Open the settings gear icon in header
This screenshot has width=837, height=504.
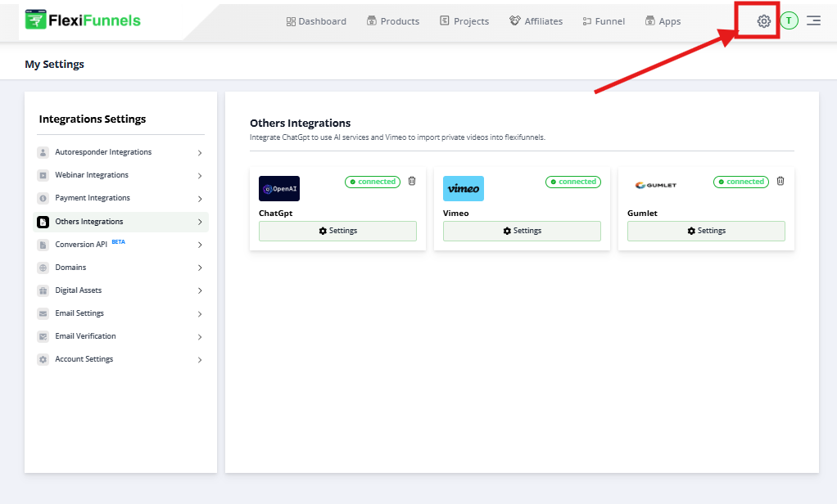(x=764, y=21)
